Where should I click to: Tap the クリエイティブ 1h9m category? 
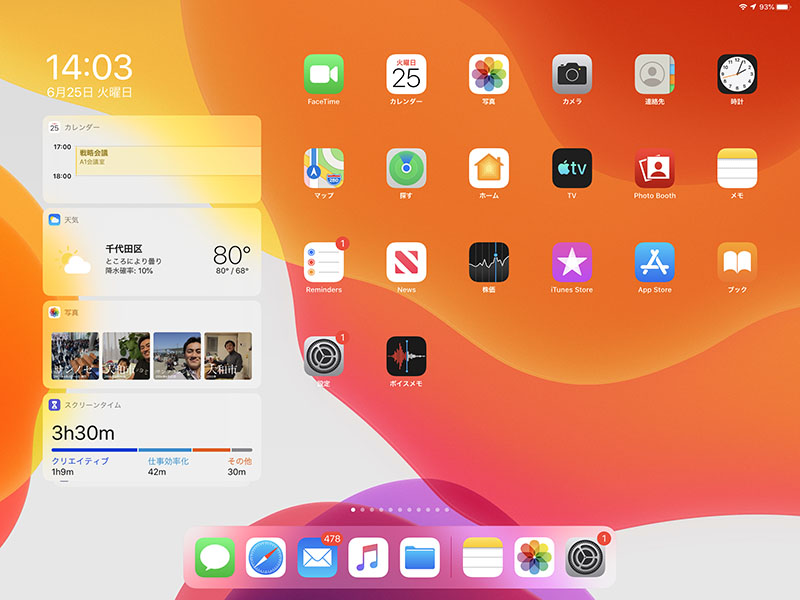pos(80,466)
